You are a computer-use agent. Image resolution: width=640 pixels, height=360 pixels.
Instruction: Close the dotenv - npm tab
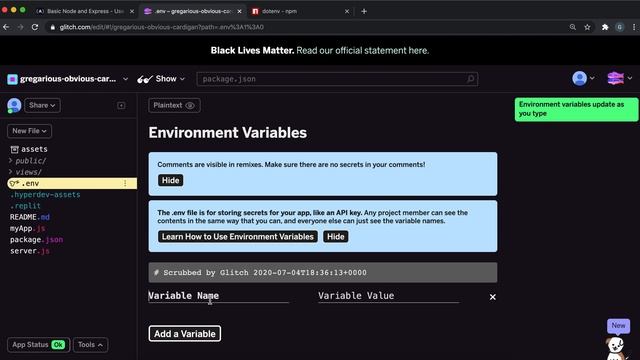click(x=347, y=11)
